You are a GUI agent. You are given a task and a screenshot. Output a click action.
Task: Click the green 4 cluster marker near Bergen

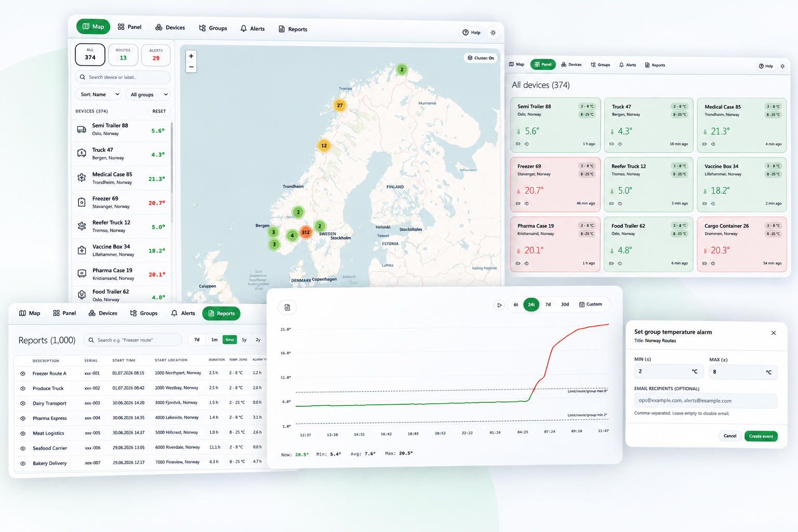pyautogui.click(x=292, y=236)
